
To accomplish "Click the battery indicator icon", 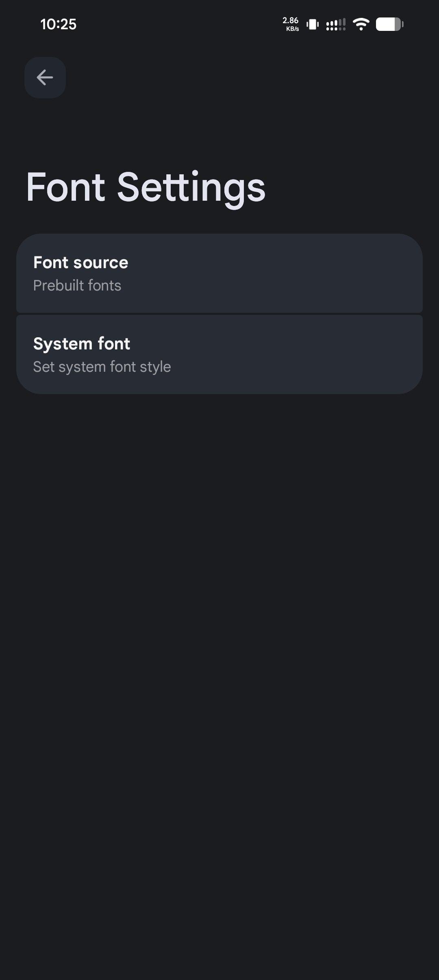I will click(389, 24).
